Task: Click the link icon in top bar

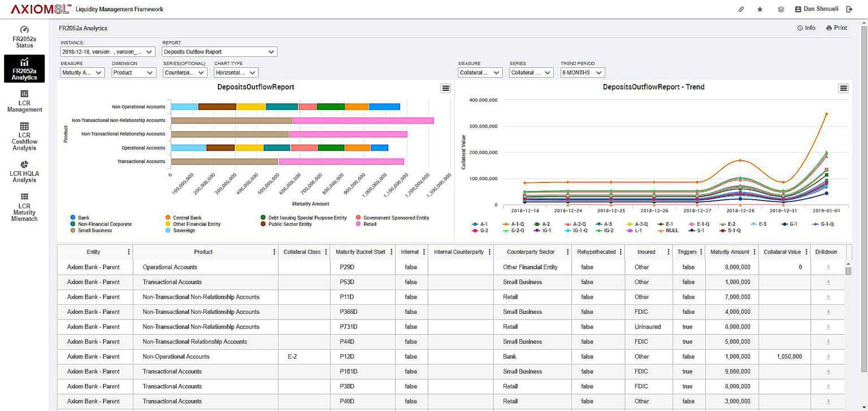Action: pos(741,10)
